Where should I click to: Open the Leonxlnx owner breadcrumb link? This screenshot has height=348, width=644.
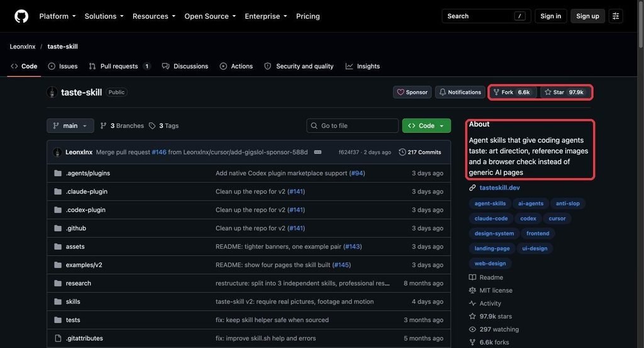[x=23, y=47]
